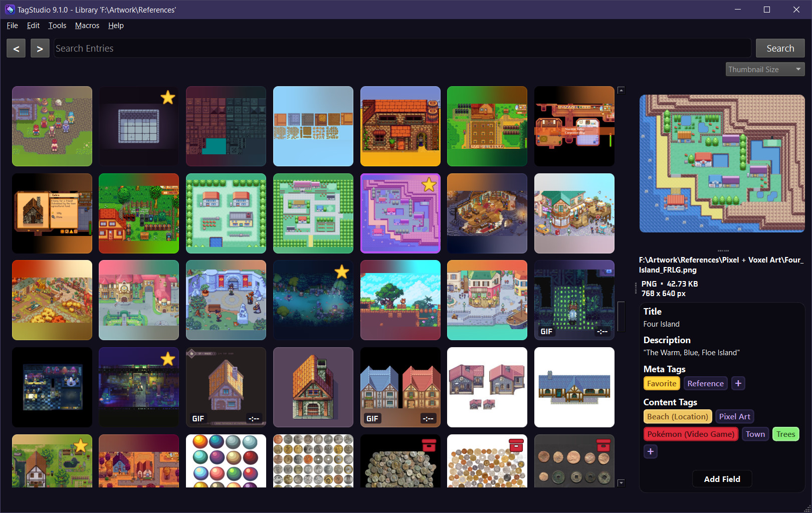This screenshot has width=812, height=513.
Task: Open the Tools menu
Action: [x=57, y=26]
